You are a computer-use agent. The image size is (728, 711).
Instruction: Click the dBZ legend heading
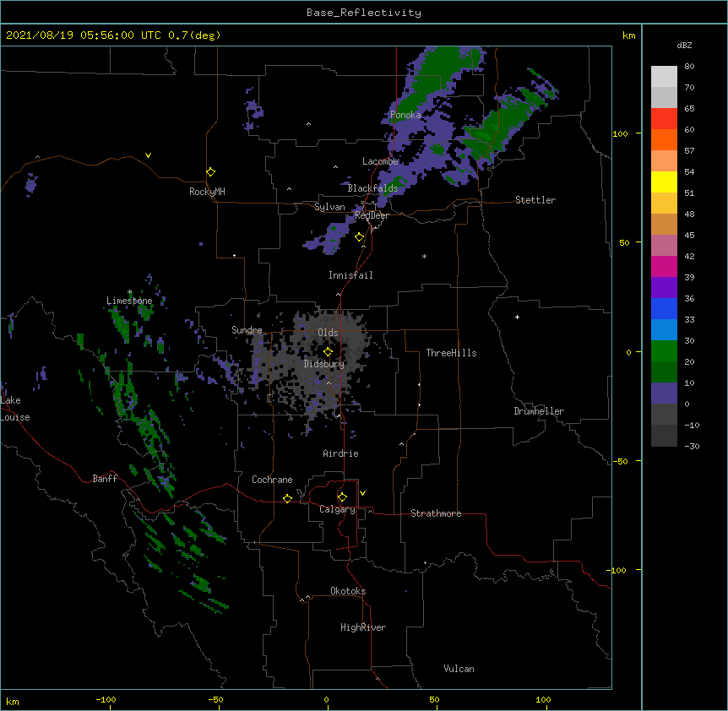[x=684, y=46]
